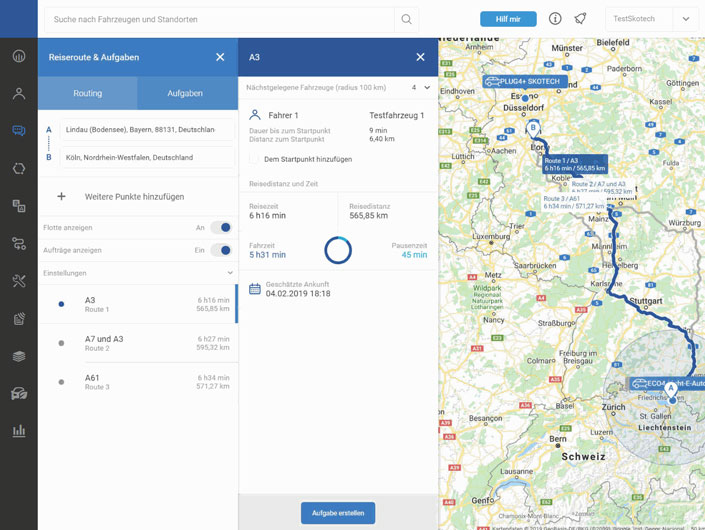
Task: Click the Hilf mir button
Action: click(508, 19)
